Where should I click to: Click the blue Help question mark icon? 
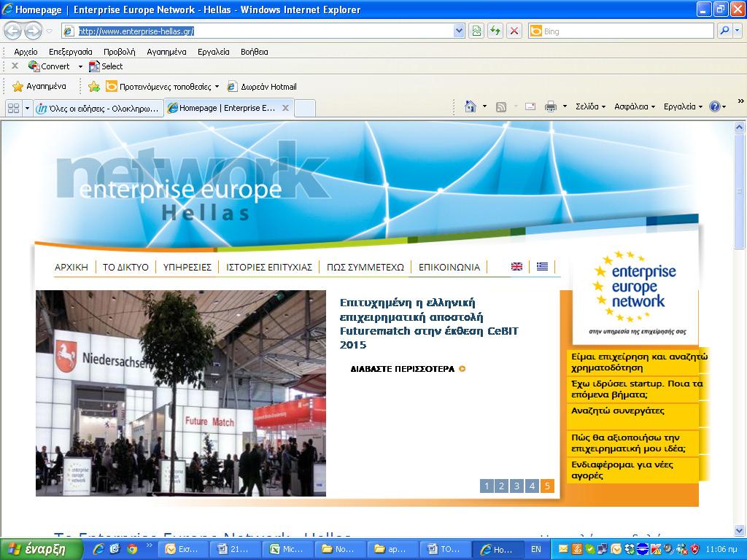715,106
